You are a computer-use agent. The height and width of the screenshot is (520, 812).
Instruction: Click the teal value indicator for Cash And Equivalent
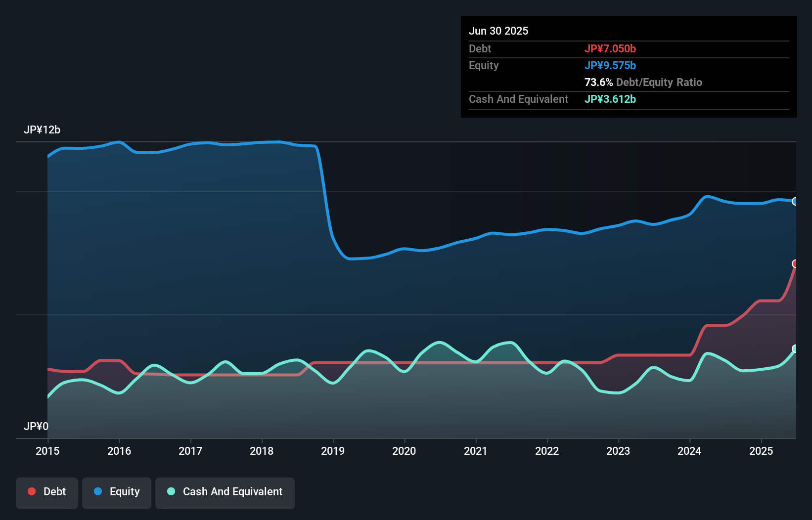coord(610,99)
